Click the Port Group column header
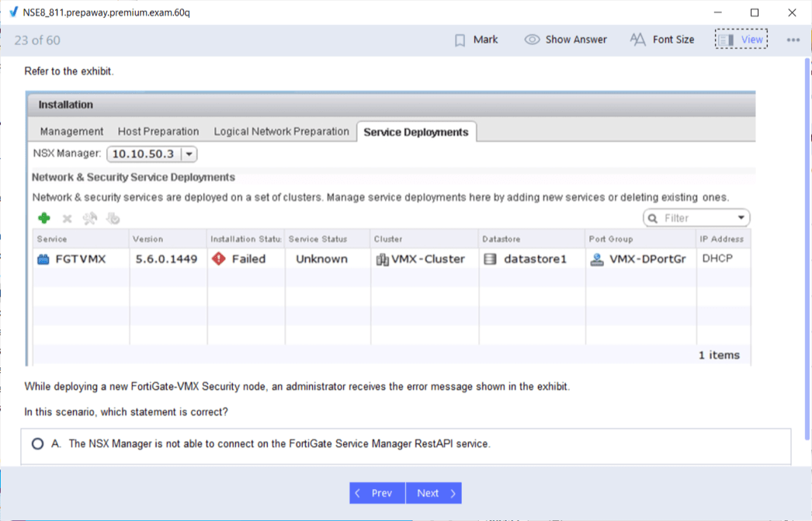Screen dimensions: 812x521 pyautogui.click(x=640, y=238)
